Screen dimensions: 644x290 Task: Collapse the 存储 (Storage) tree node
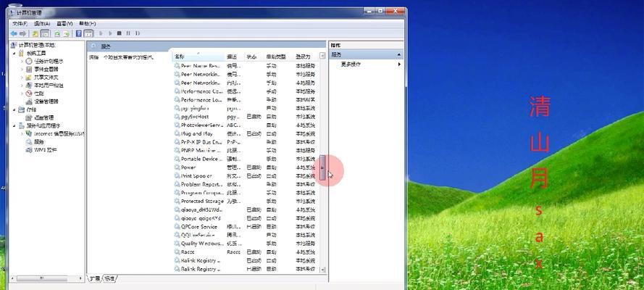(x=15, y=109)
